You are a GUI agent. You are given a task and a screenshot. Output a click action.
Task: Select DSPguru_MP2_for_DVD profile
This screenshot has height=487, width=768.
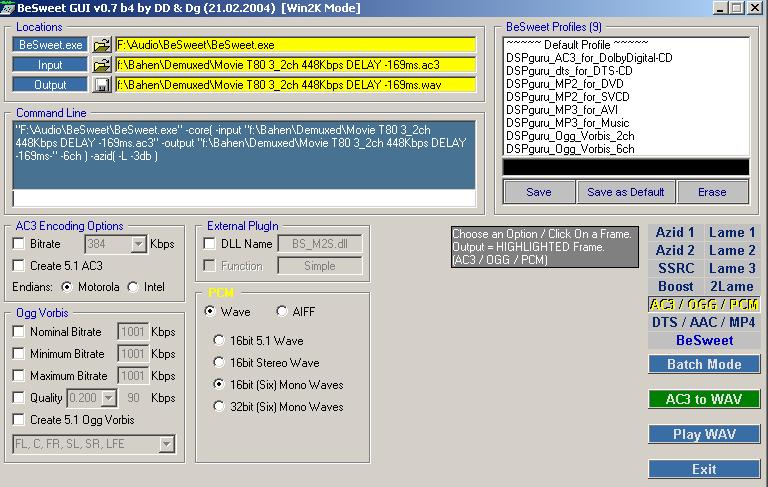[564, 84]
